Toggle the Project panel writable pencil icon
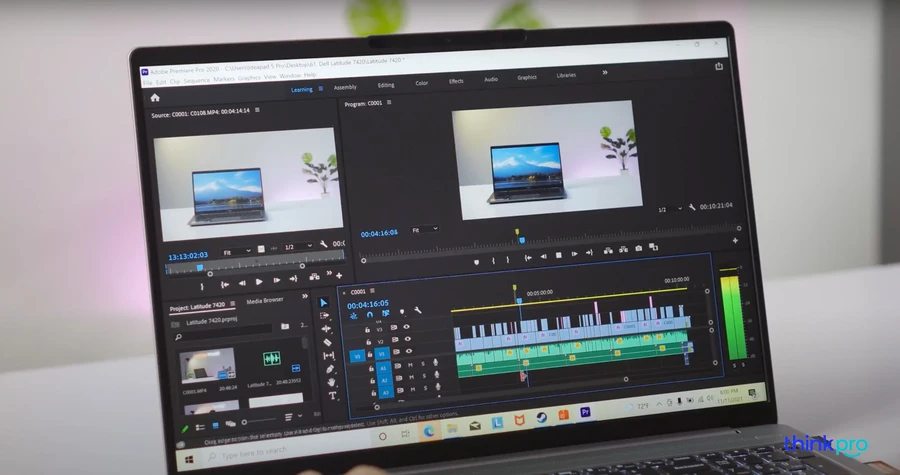 (185, 429)
